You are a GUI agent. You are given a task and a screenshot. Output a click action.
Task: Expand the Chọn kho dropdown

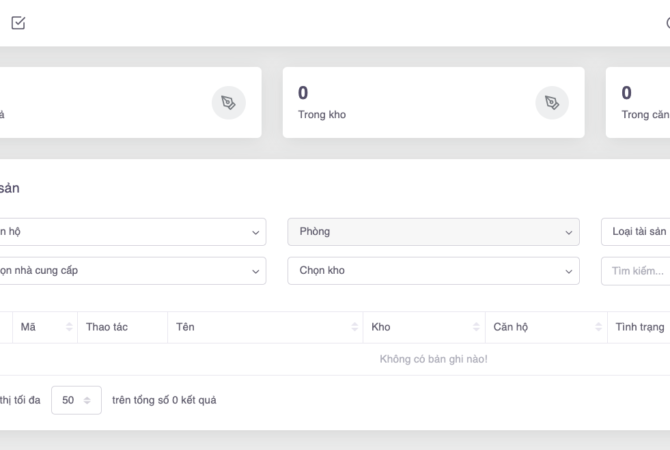click(432, 270)
